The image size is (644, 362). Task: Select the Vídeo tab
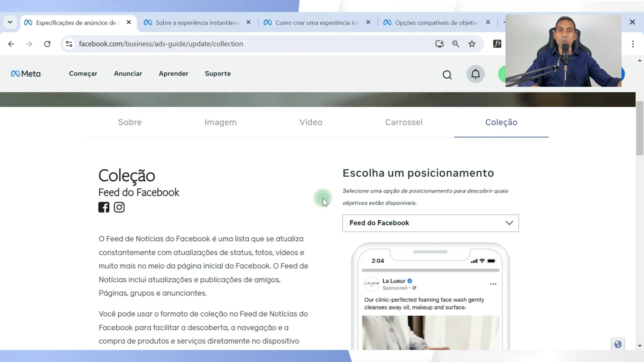click(311, 122)
